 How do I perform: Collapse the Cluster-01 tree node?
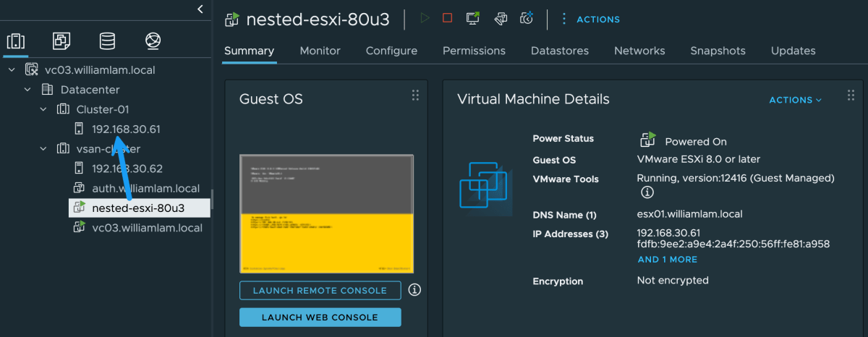tap(43, 109)
